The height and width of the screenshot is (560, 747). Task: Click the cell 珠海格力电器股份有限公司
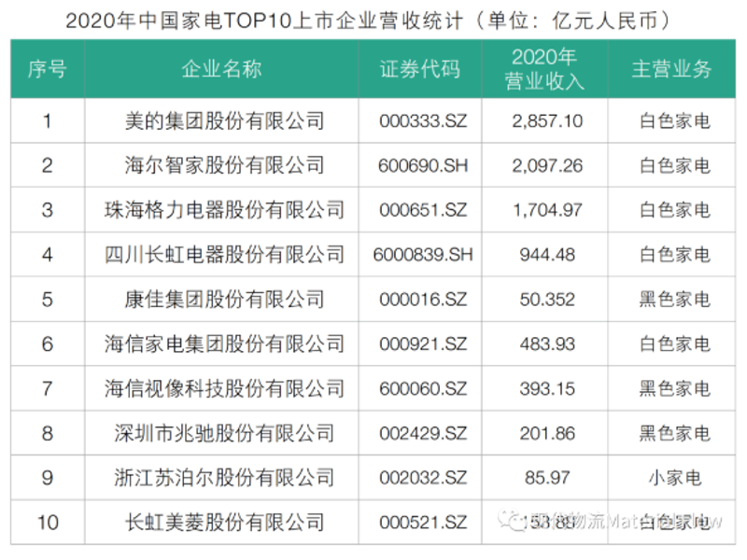[x=224, y=210]
